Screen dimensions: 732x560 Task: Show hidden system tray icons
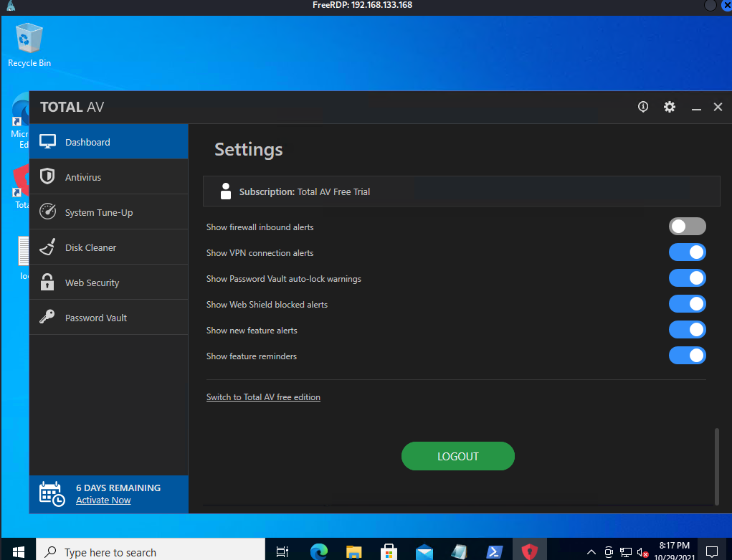tap(591, 553)
